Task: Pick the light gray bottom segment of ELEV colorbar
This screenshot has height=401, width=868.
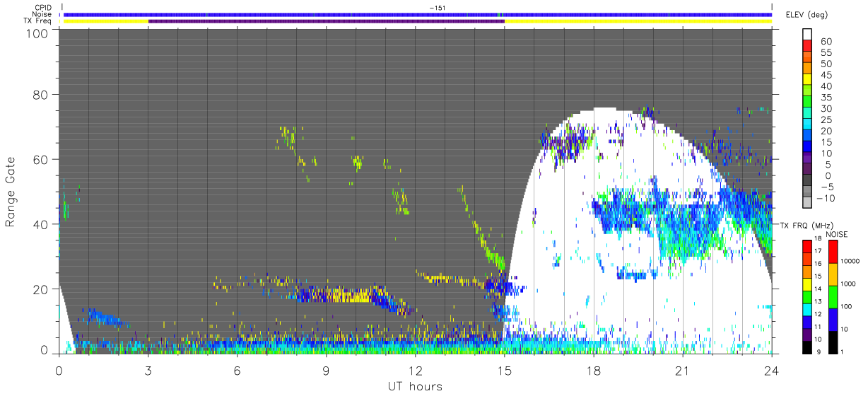Action: (x=808, y=202)
